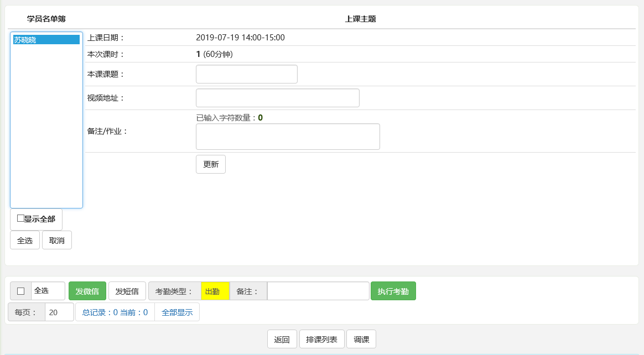Click into the 视频地址 input box

[277, 98]
